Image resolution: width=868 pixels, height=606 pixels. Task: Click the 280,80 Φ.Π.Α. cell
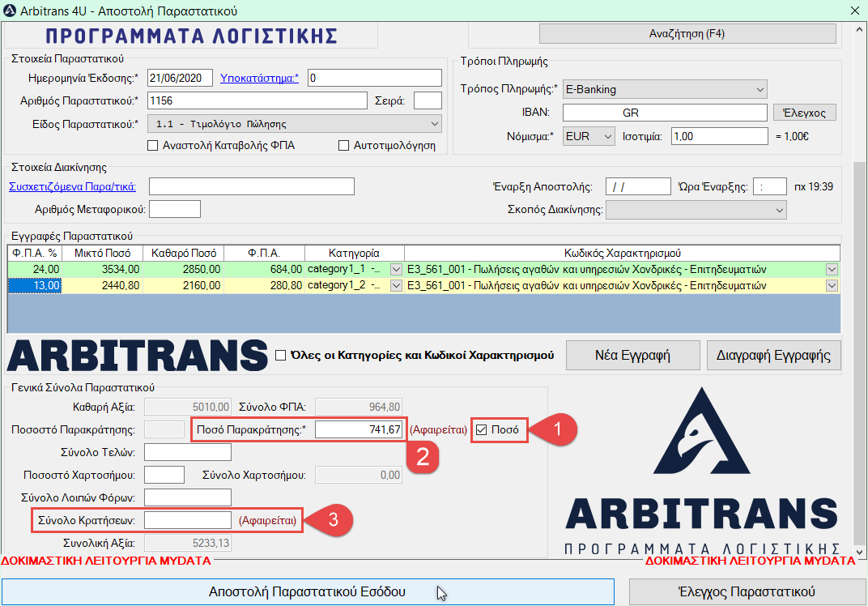pyautogui.click(x=265, y=286)
